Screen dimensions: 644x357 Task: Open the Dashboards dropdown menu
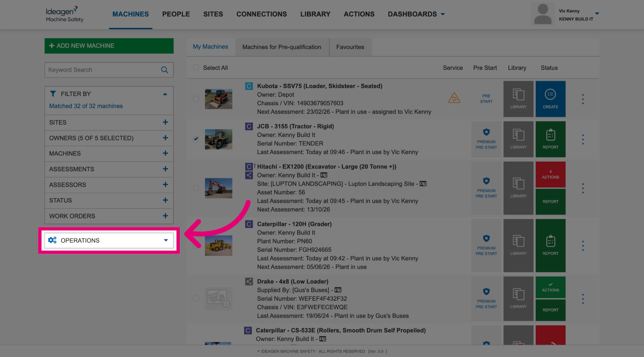(416, 14)
